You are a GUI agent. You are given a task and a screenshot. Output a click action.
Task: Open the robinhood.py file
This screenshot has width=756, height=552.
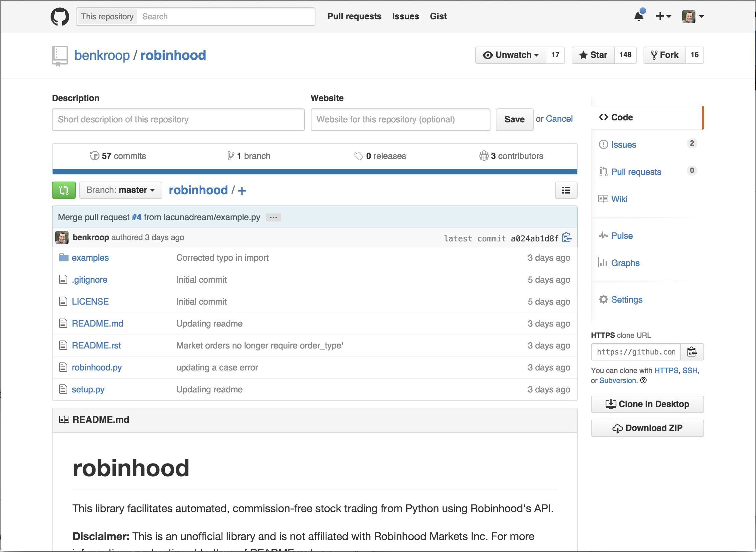[96, 367]
